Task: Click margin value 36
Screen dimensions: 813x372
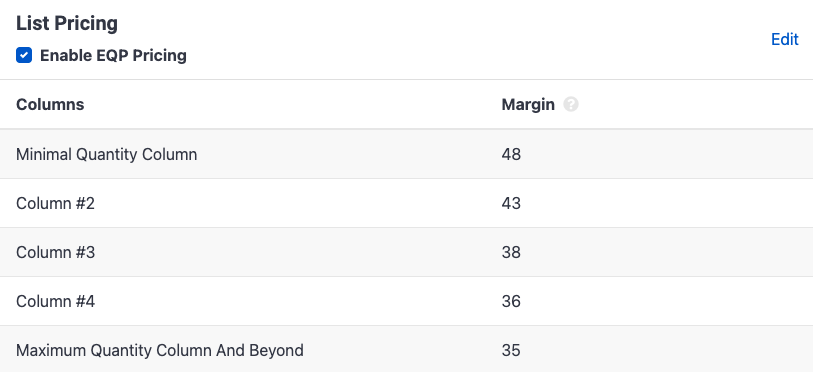Action: tap(511, 301)
